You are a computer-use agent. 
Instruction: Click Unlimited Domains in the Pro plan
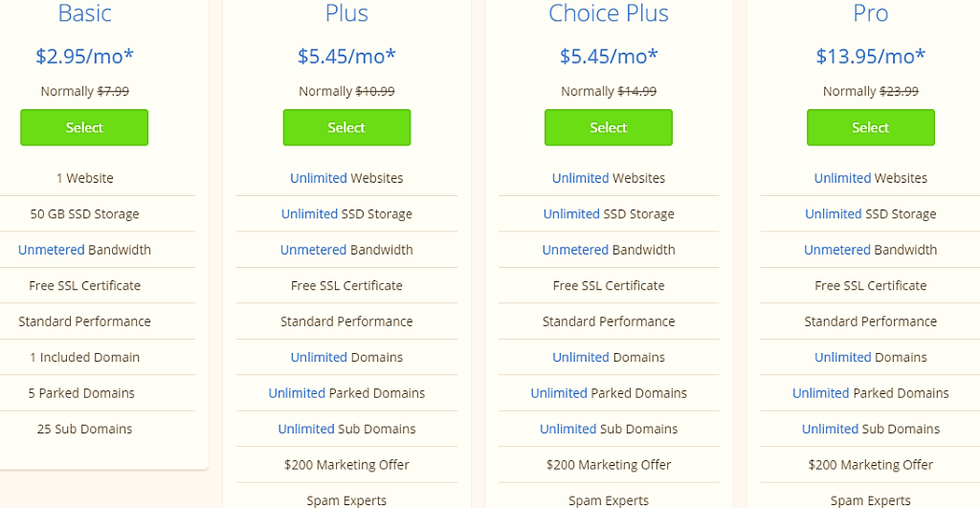pos(871,358)
